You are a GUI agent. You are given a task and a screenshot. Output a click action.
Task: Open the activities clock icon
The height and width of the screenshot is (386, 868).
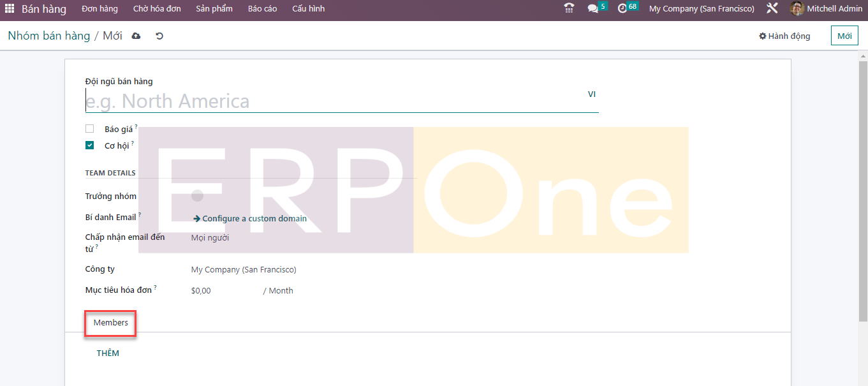tap(622, 9)
